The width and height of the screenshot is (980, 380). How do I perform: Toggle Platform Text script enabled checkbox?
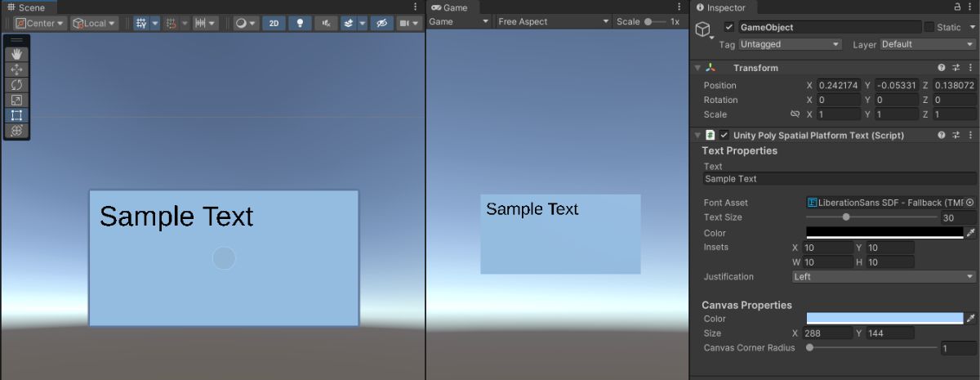(x=724, y=135)
